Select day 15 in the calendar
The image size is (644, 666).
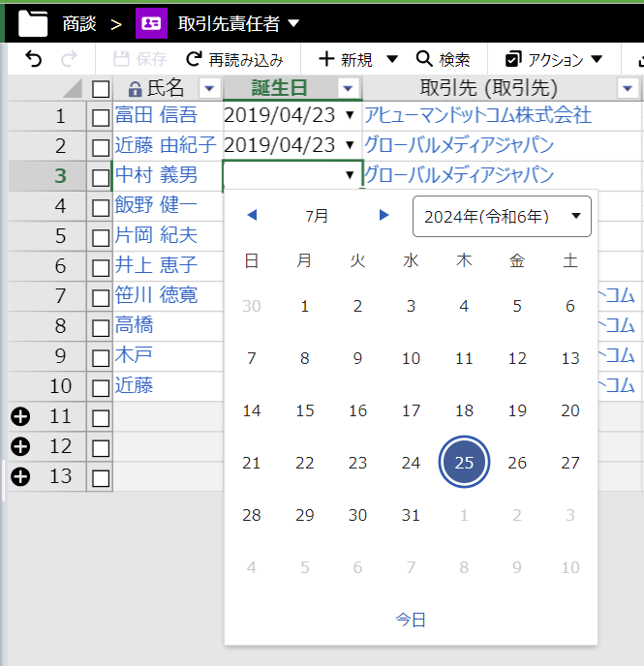tap(305, 410)
